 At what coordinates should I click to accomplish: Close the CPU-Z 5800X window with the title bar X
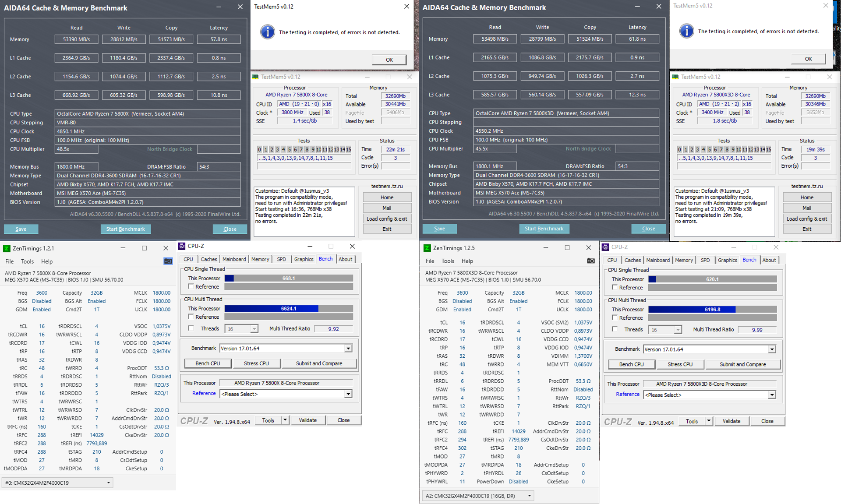click(x=352, y=246)
